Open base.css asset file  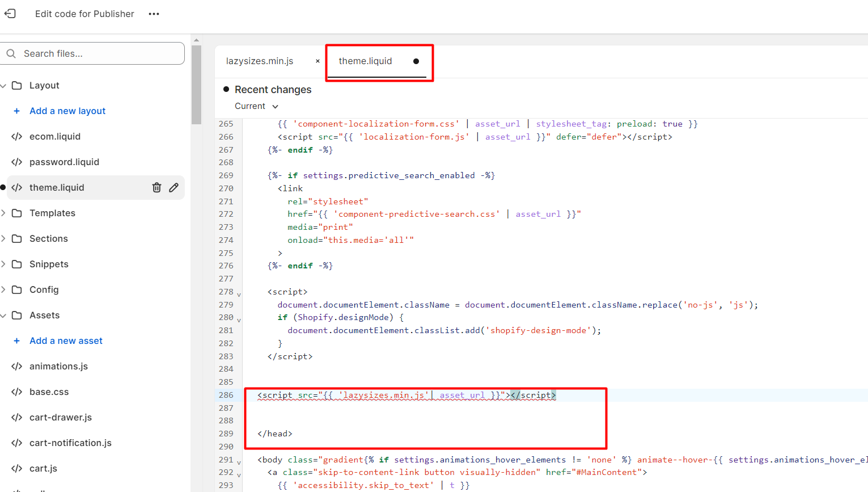coord(49,392)
